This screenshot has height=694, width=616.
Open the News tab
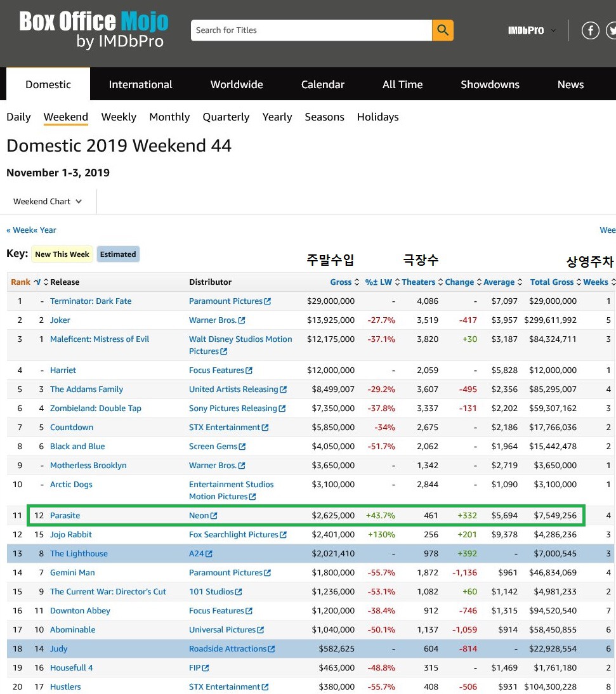point(570,84)
